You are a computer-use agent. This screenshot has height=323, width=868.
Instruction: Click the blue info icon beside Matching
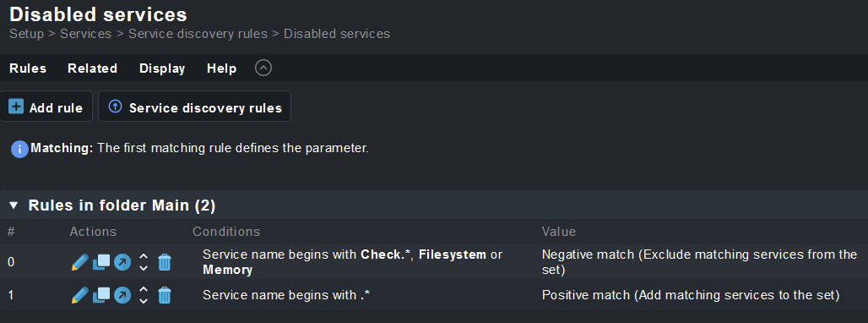19,149
